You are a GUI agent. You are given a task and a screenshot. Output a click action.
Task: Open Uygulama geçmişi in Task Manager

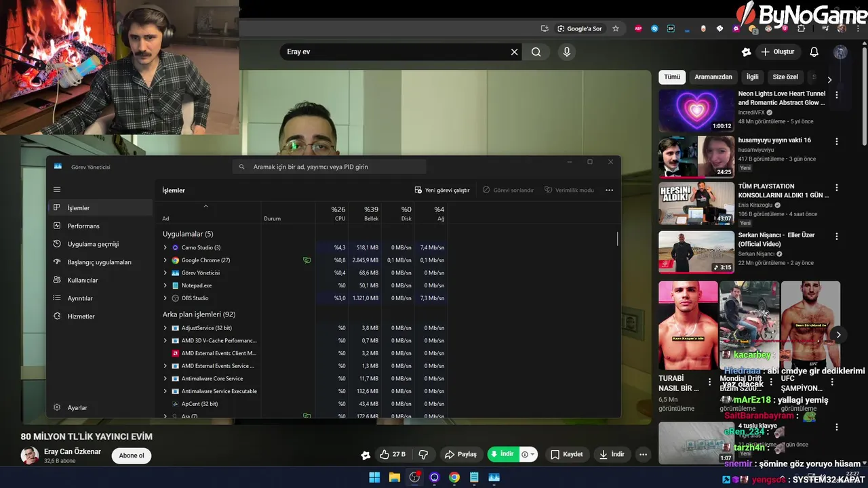pyautogui.click(x=102, y=244)
